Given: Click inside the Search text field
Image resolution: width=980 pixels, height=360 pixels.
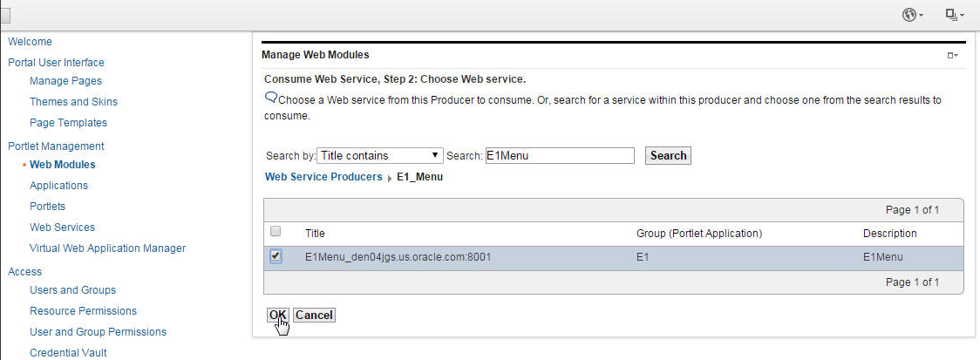Looking at the screenshot, I should point(559,156).
